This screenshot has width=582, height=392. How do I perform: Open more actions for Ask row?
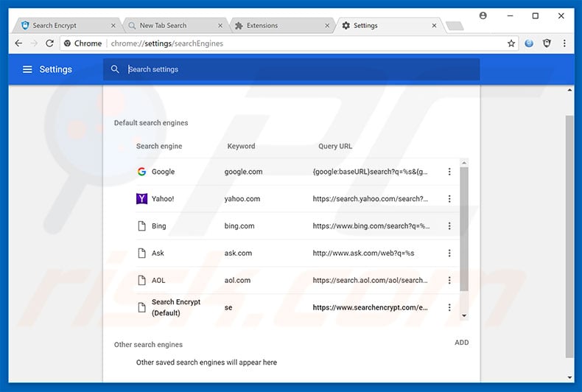(x=449, y=253)
